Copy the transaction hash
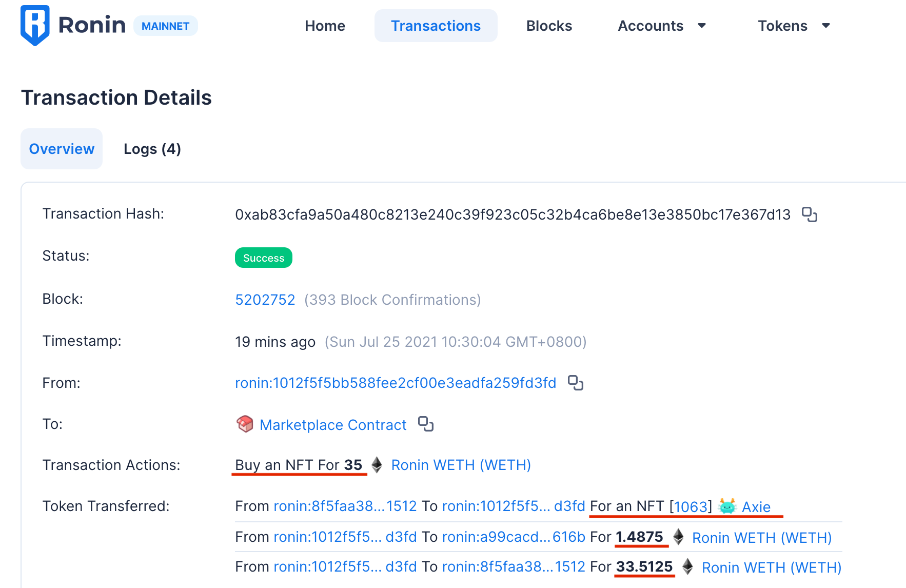The width and height of the screenshot is (906, 588). tap(810, 214)
